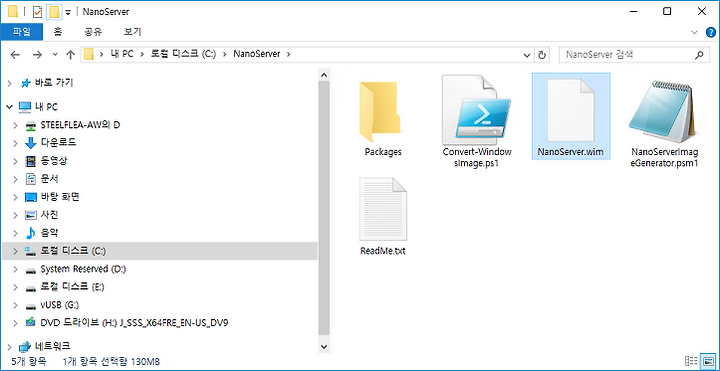Expand the 네트워크 tree node
The width and height of the screenshot is (720, 371).
[x=10, y=346]
